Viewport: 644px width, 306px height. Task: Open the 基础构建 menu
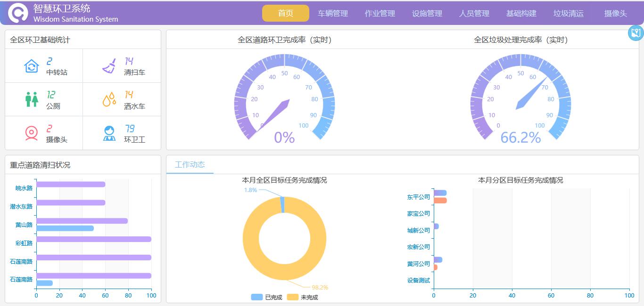(521, 14)
